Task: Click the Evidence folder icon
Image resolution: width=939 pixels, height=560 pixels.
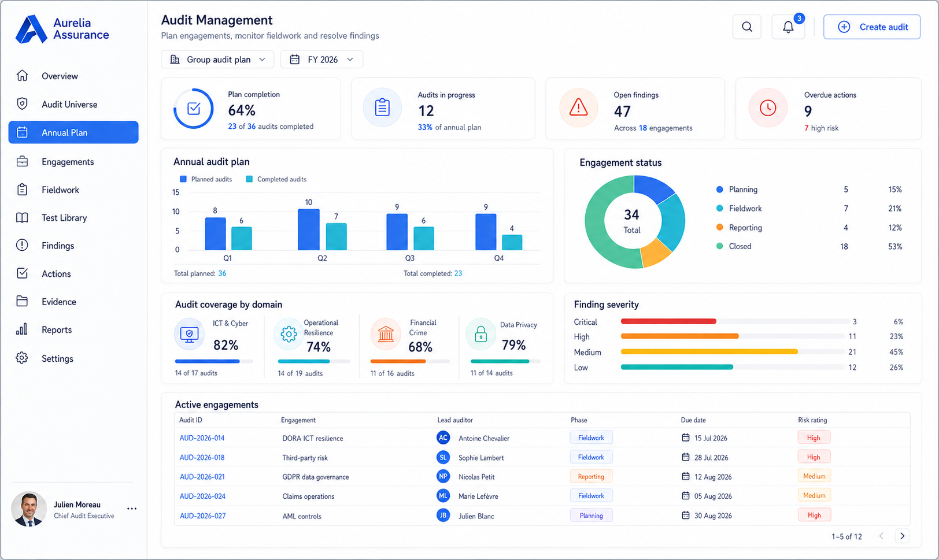Action: (22, 301)
